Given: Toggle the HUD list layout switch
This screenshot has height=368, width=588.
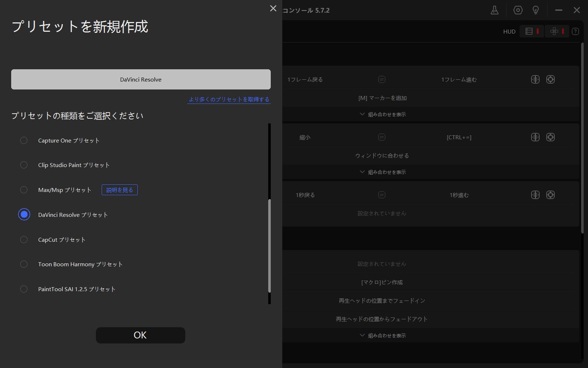Looking at the screenshot, I should tap(532, 31).
